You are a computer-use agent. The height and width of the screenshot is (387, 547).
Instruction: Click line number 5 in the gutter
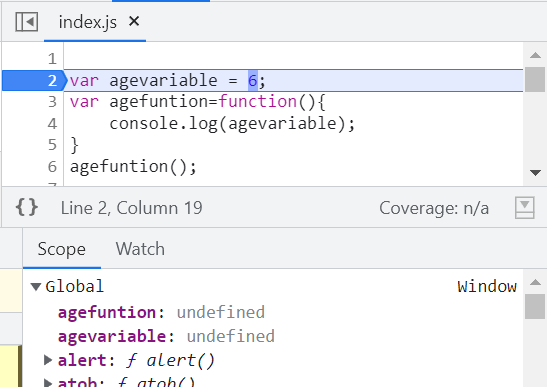click(52, 145)
